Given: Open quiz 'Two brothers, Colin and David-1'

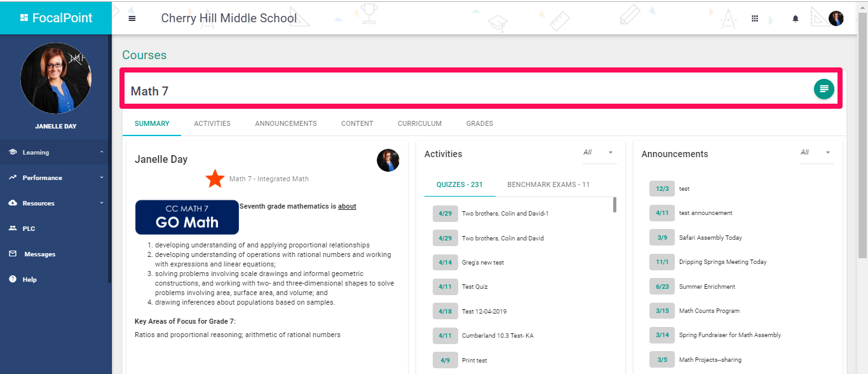Looking at the screenshot, I should tap(505, 214).
